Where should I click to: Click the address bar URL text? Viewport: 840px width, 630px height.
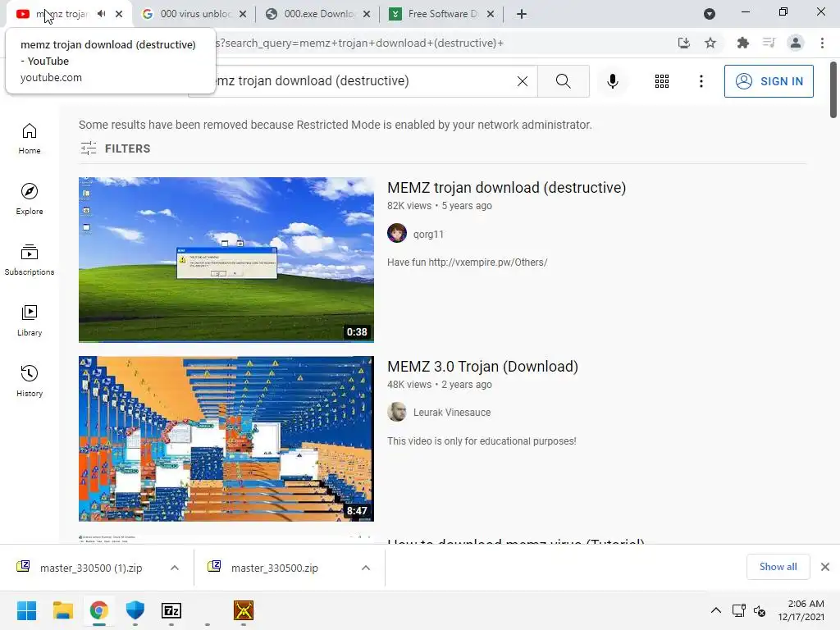pyautogui.click(x=359, y=43)
